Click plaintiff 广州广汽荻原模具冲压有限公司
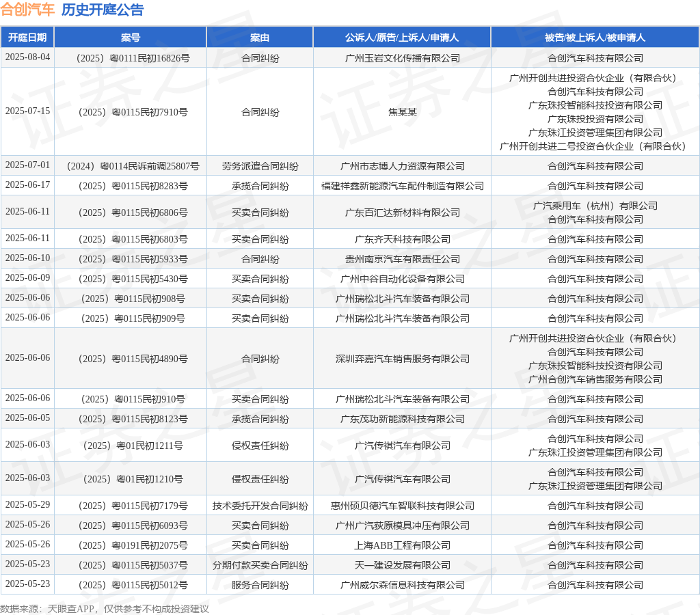This screenshot has height=615, width=700. coord(402,525)
